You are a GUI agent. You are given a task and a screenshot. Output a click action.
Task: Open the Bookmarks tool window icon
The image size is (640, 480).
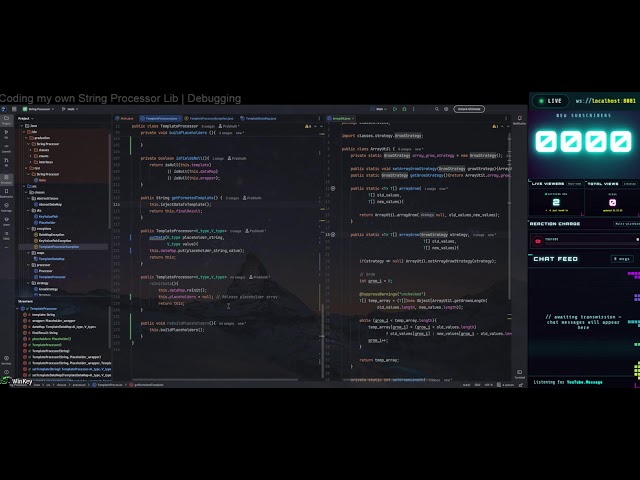6,193
